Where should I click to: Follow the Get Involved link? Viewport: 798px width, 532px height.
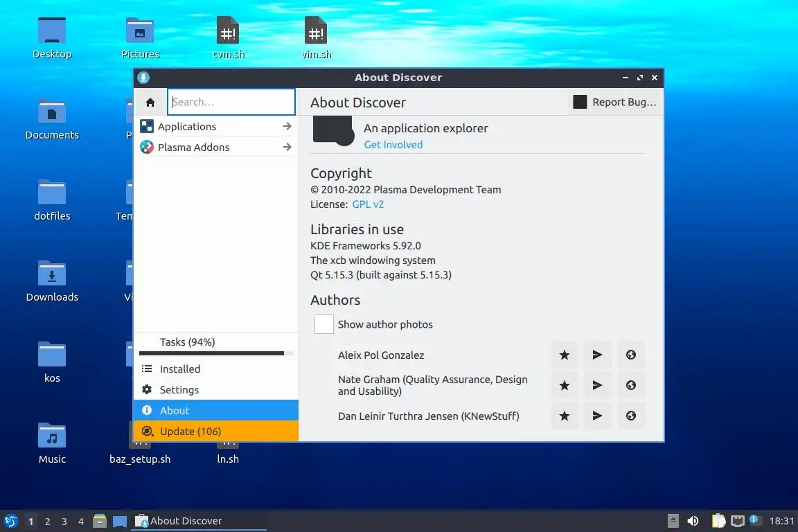point(393,145)
